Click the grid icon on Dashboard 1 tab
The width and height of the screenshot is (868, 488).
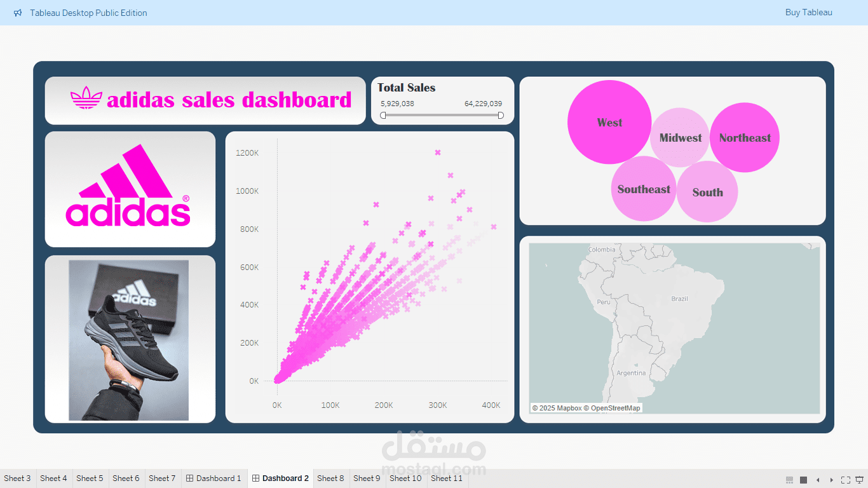click(x=189, y=478)
